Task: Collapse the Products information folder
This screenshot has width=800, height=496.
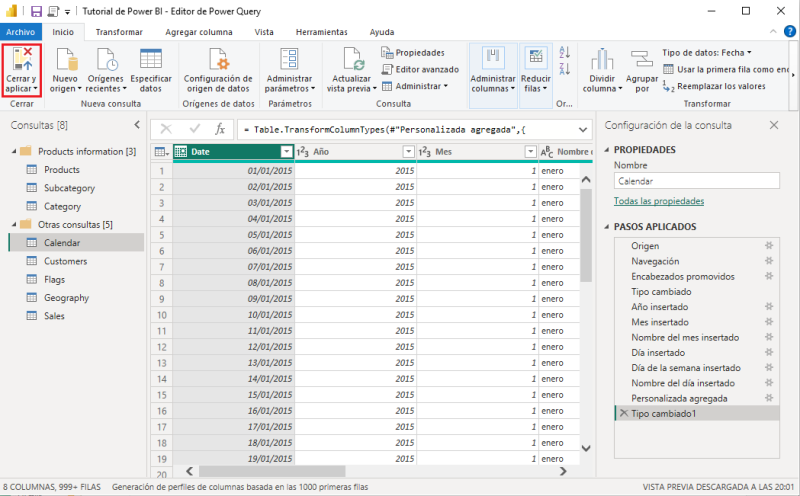Action: click(14, 152)
